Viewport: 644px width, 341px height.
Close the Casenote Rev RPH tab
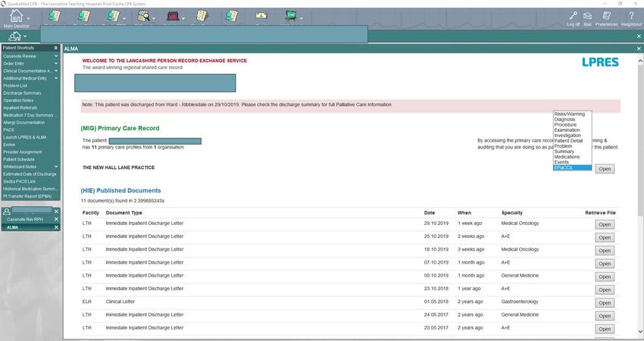tap(56, 220)
